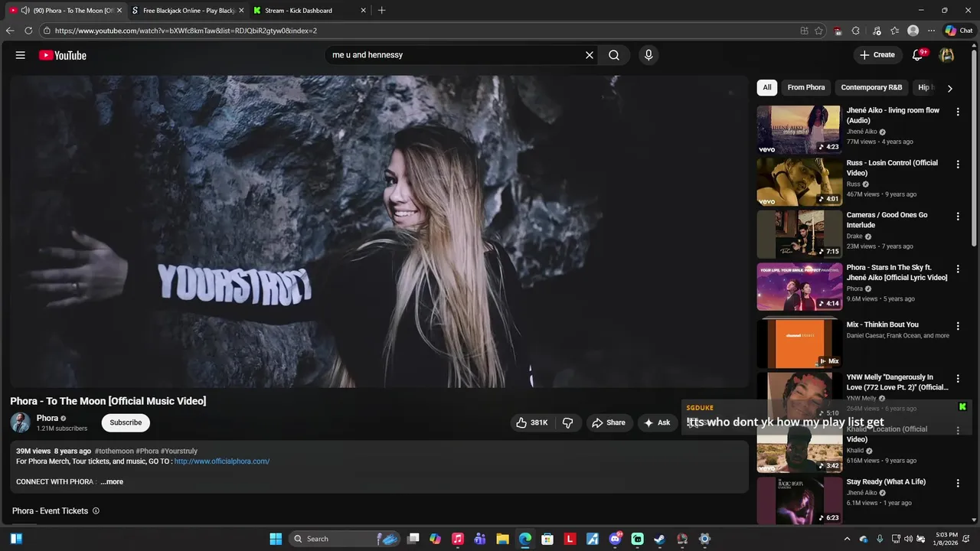Open the Edge browser profile icon
980x551 pixels.
913,31
